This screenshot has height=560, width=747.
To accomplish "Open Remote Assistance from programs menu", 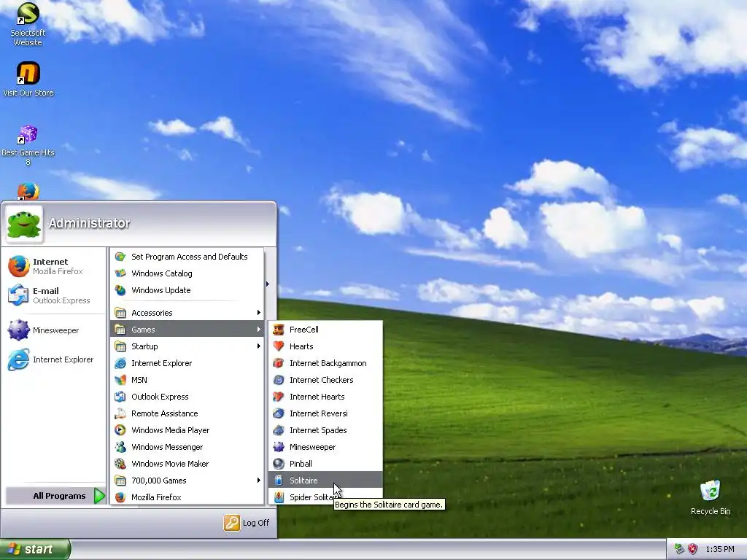I will [187, 413].
